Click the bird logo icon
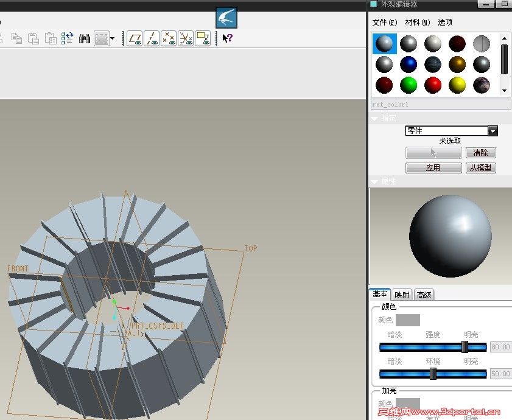 pyautogui.click(x=226, y=18)
